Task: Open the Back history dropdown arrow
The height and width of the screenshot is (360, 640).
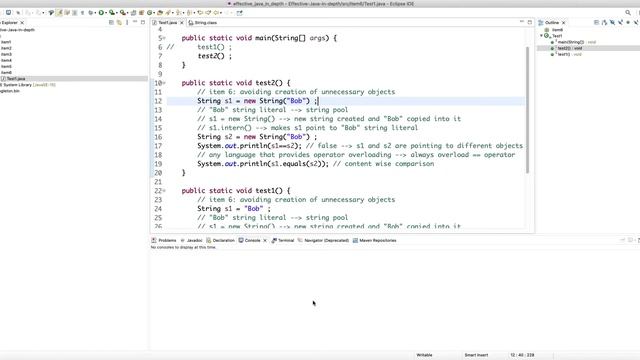Action: point(221,13)
